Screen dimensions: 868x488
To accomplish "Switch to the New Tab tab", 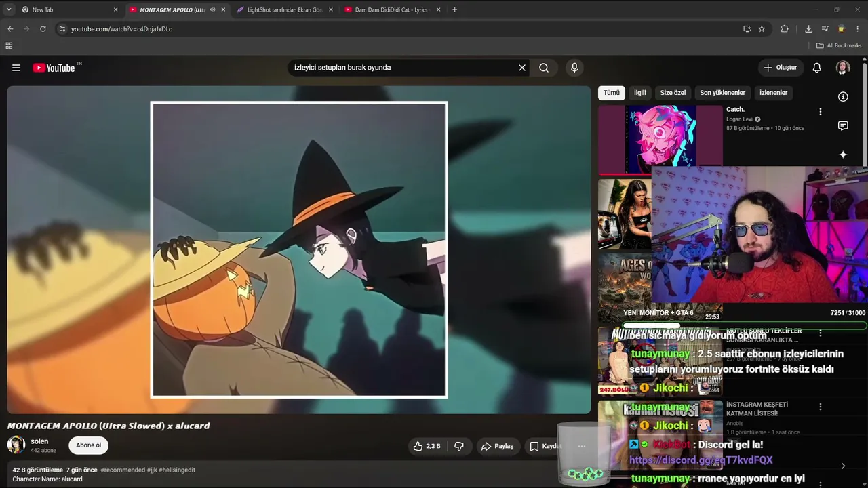I will pos(68,9).
